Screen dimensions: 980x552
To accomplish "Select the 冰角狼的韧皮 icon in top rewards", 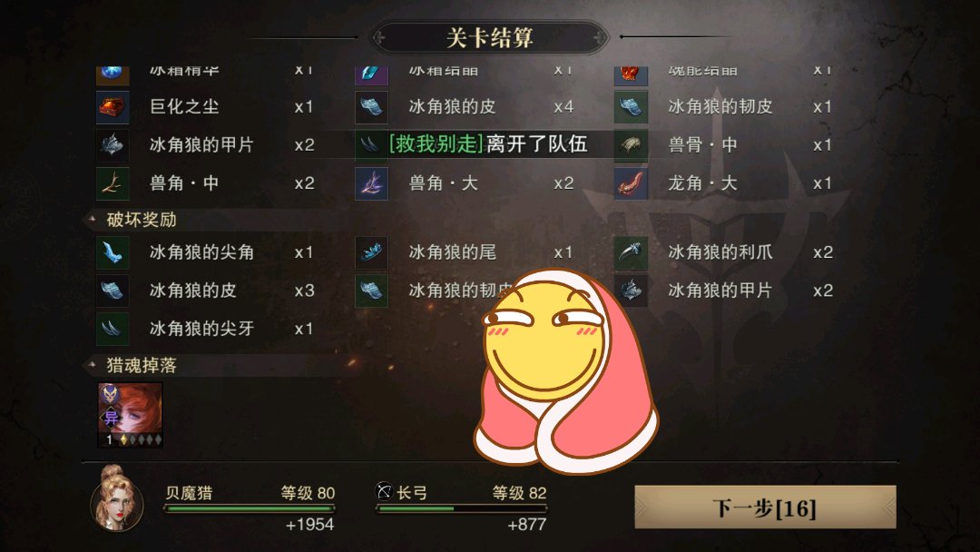I will click(x=631, y=107).
